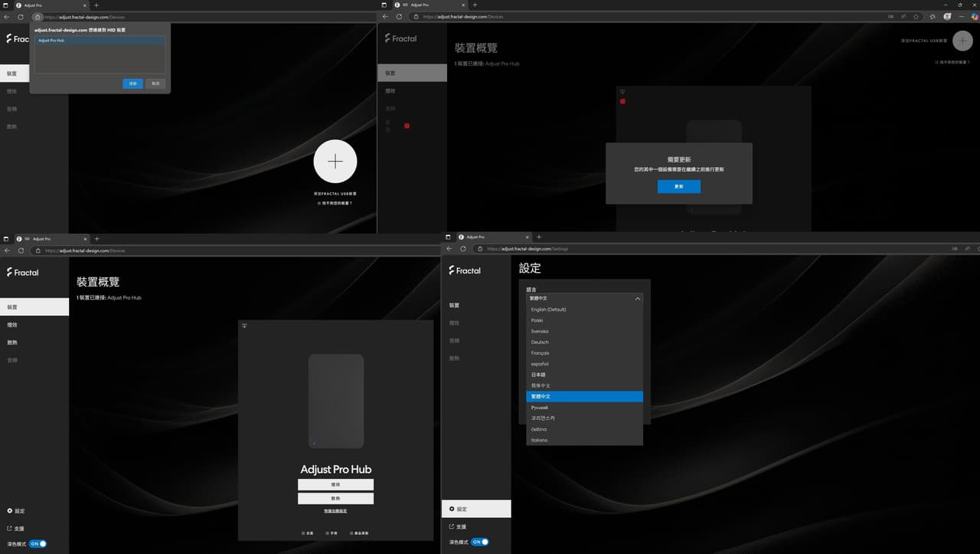Click the red warning badge in the sidebar
Viewport: 980px width, 554px height.
407,126
